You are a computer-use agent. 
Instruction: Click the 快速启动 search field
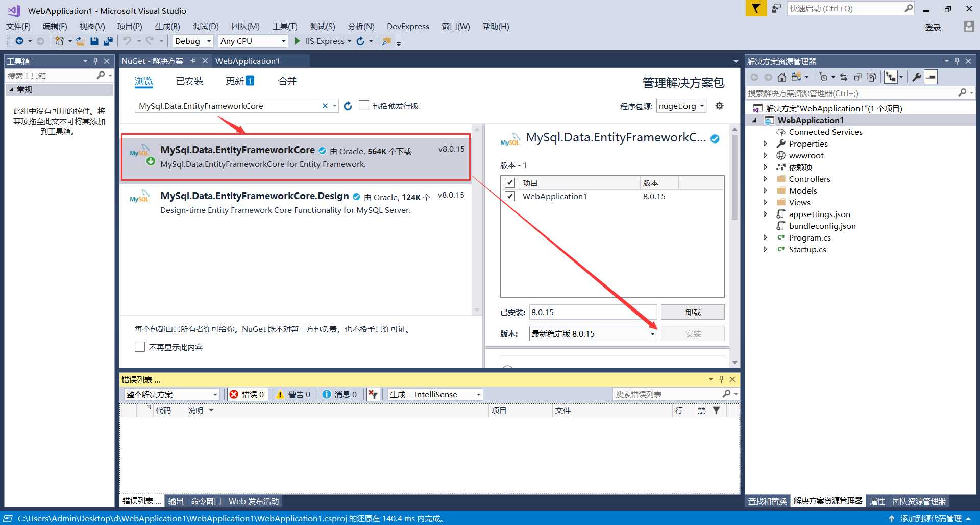pyautogui.click(x=846, y=8)
